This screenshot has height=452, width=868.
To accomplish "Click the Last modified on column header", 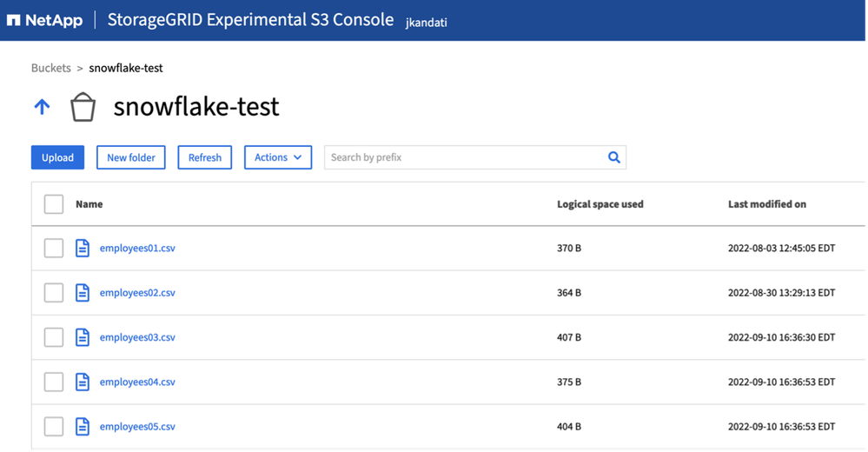I will pos(766,204).
